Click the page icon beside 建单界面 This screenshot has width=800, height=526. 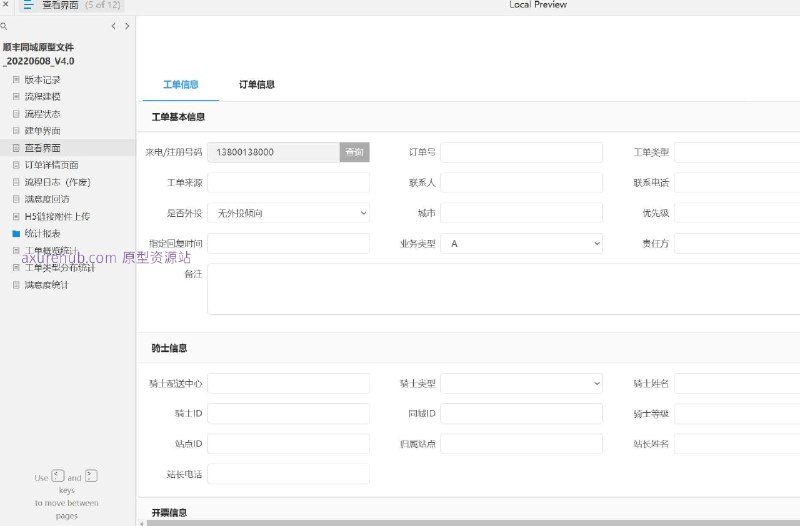click(x=16, y=131)
